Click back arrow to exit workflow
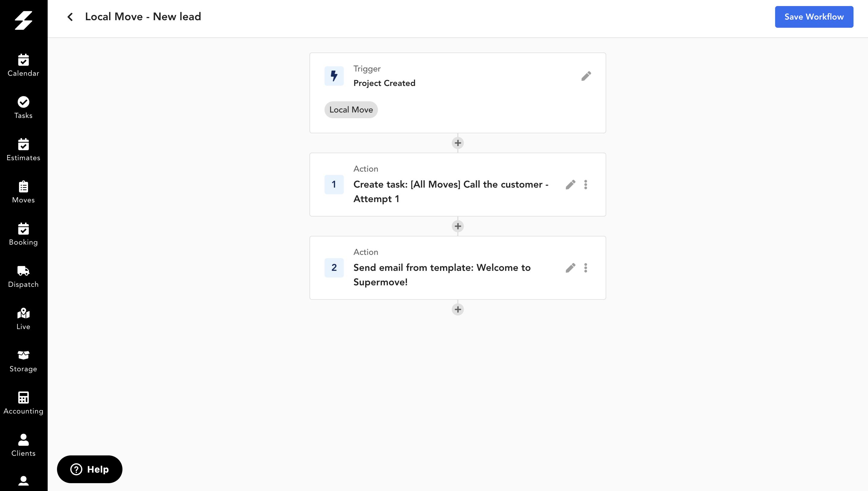Screen dimensions: 868x491 point(70,17)
